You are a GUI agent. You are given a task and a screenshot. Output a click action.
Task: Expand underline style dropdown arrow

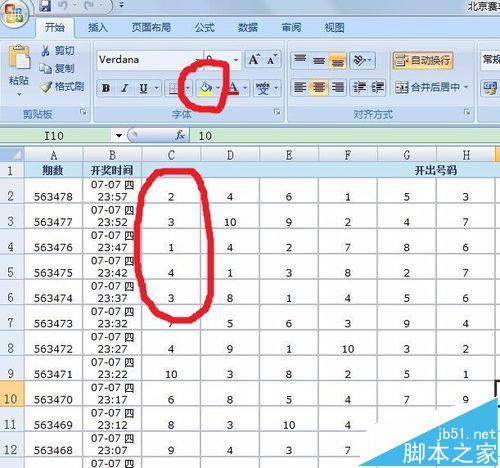(x=157, y=88)
